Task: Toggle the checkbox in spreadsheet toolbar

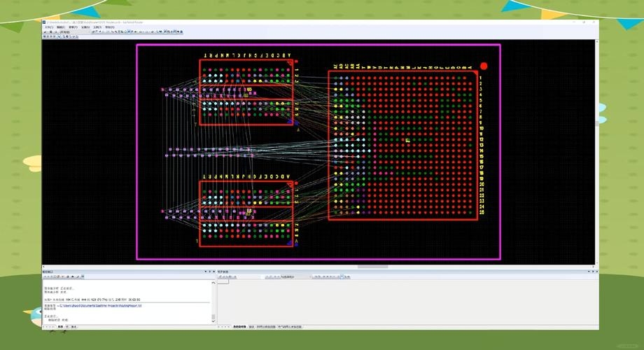Action: pyautogui.click(x=341, y=276)
